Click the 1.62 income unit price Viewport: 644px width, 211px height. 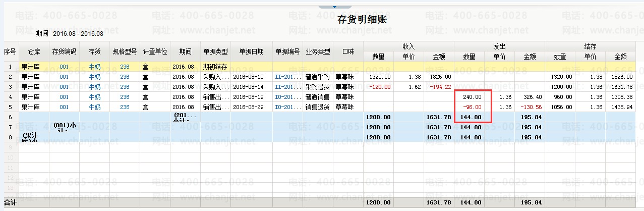[415, 87]
